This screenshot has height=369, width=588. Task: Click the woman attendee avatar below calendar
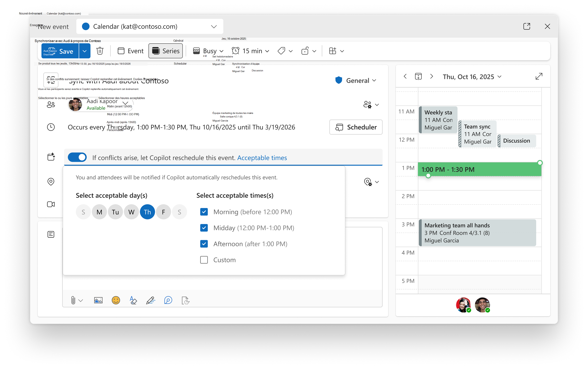pyautogui.click(x=463, y=305)
